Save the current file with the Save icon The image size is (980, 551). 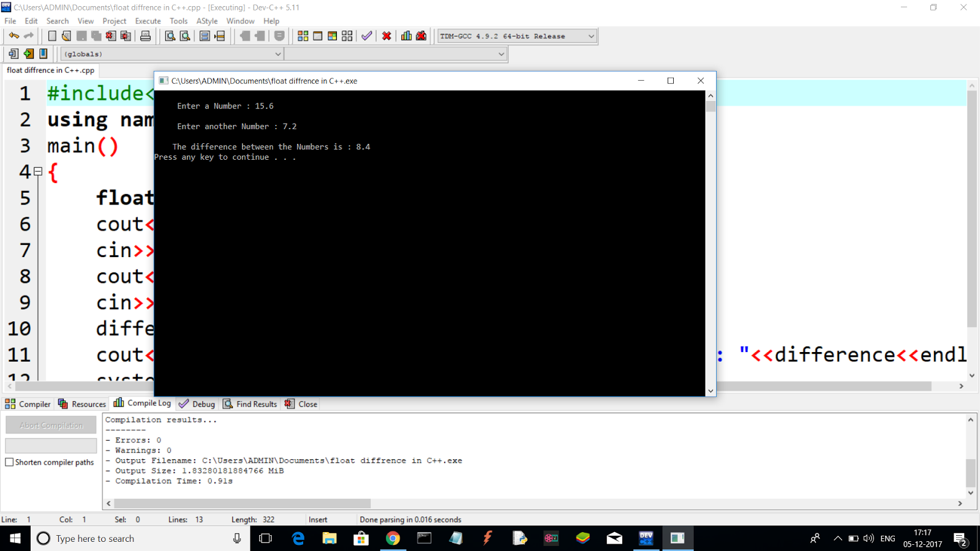(x=81, y=36)
